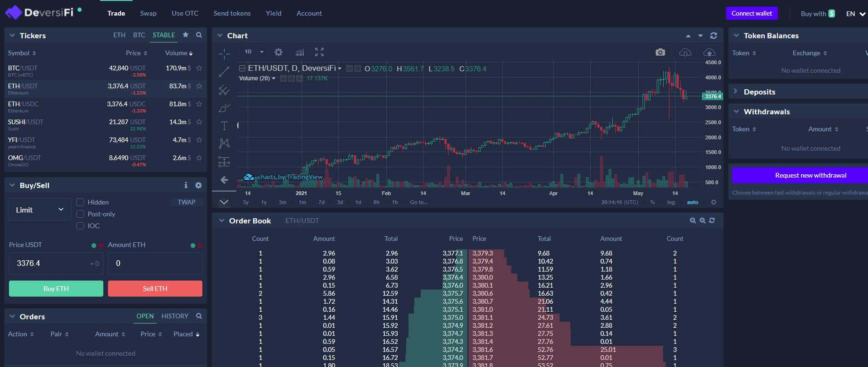Save chart layout to cloud icon
868x367 pixels.
pyautogui.click(x=709, y=52)
